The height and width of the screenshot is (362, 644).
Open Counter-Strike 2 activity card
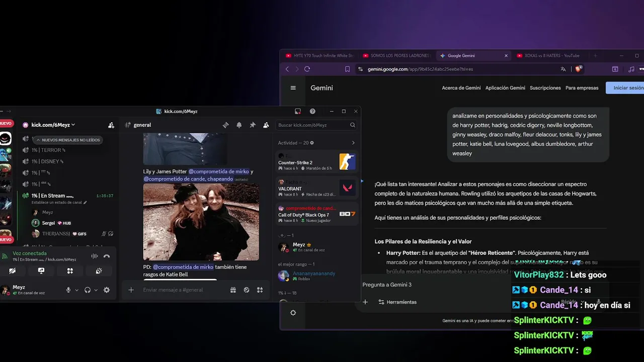(317, 161)
